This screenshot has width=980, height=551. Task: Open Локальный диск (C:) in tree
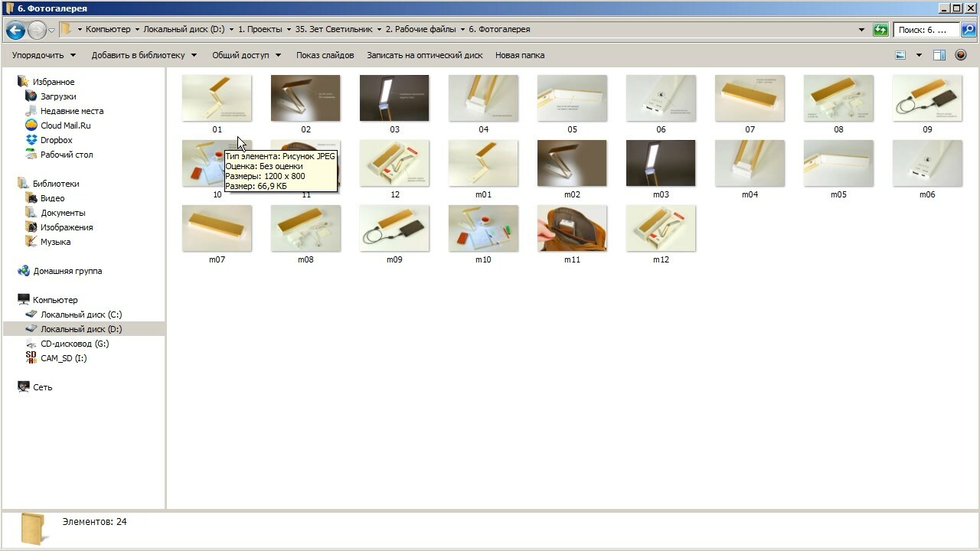(x=81, y=315)
